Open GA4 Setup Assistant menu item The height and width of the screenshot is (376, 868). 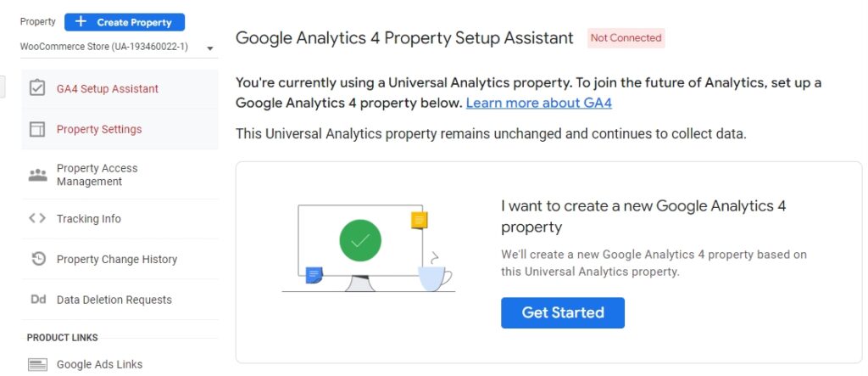click(108, 88)
